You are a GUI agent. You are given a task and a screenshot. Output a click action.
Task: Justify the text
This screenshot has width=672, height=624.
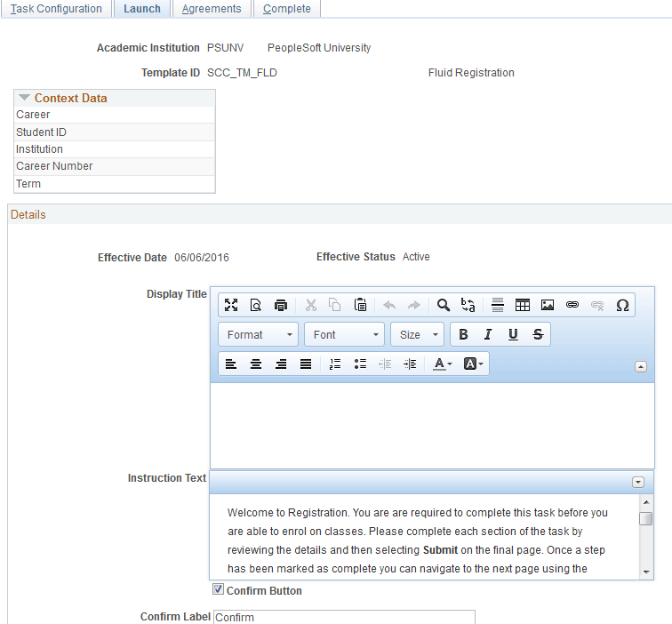pyautogui.click(x=306, y=364)
